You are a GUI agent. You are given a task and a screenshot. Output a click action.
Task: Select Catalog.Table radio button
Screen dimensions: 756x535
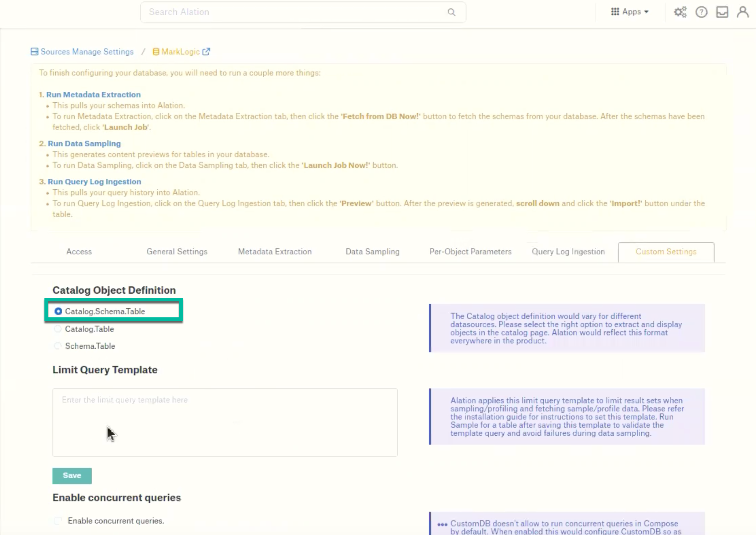click(x=57, y=328)
